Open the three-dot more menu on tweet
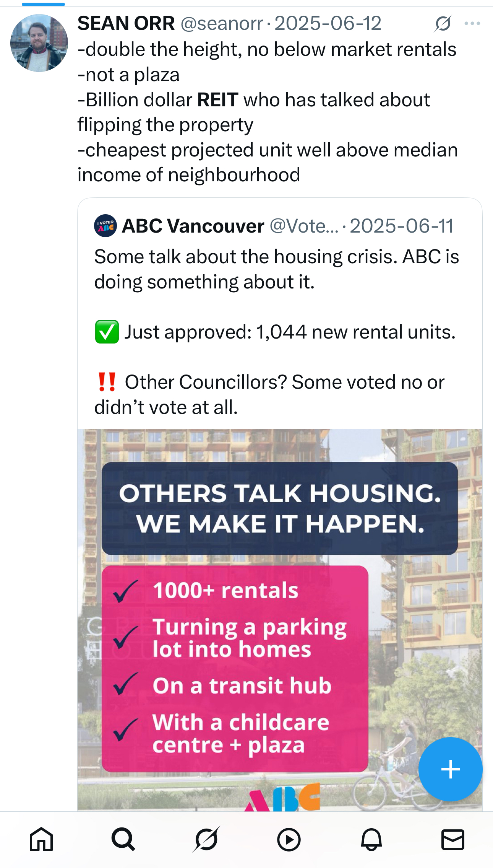The width and height of the screenshot is (493, 868). (472, 24)
